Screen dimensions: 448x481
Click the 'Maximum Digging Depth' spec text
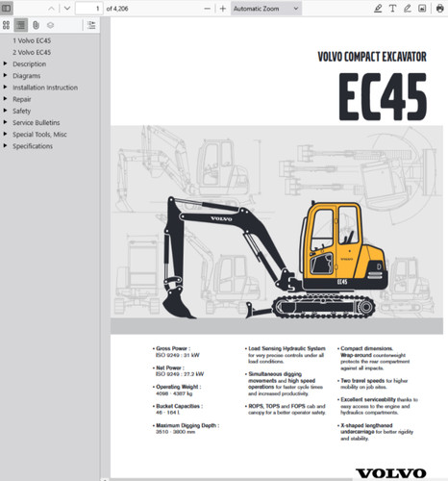click(187, 425)
